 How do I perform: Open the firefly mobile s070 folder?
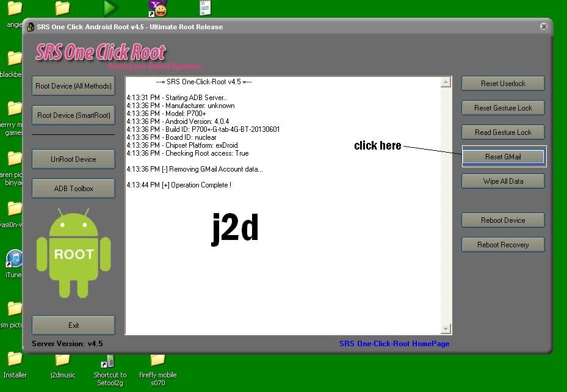pyautogui.click(x=157, y=361)
